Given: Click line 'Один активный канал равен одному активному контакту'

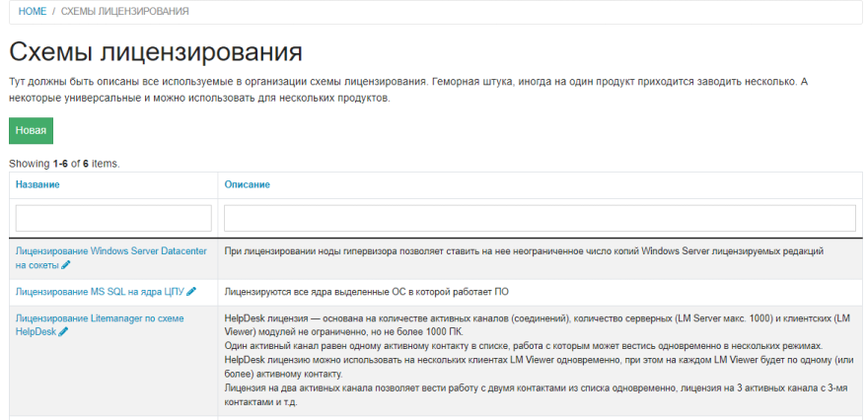Looking at the screenshot, I should pyautogui.click(x=524, y=346).
